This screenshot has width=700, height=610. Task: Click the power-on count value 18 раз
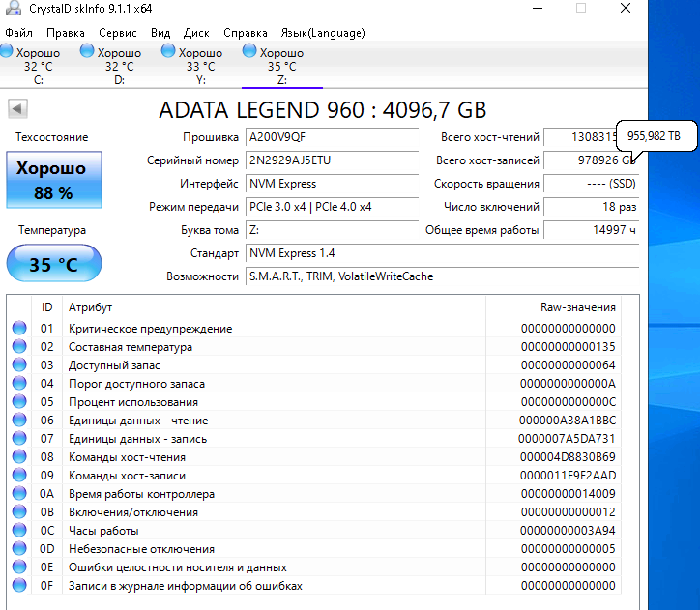(x=592, y=207)
